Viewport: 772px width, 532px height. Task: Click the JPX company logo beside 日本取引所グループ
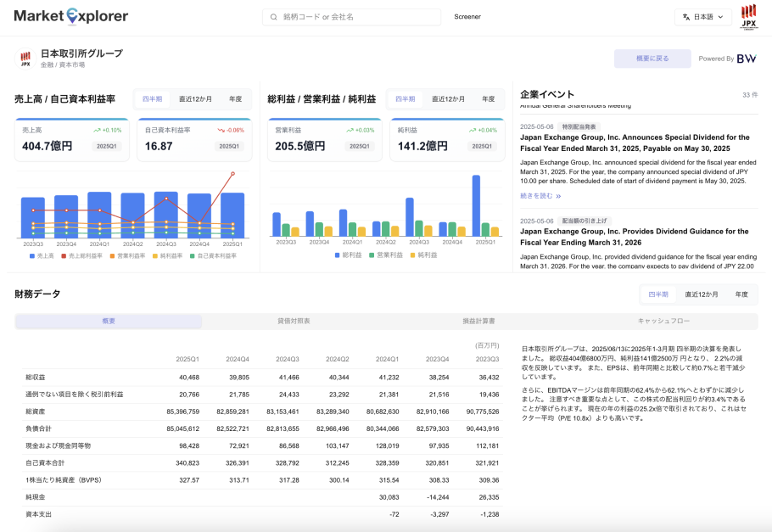[x=25, y=59]
